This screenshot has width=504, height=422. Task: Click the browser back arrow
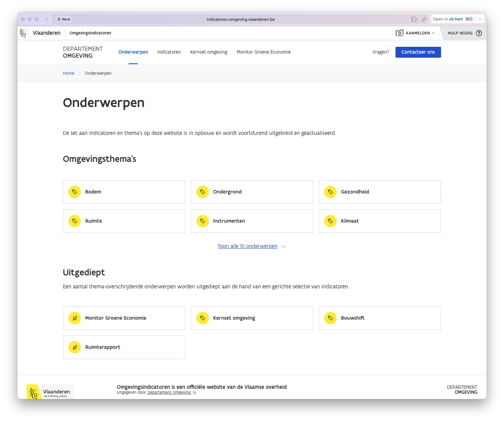pyautogui.click(x=46, y=19)
